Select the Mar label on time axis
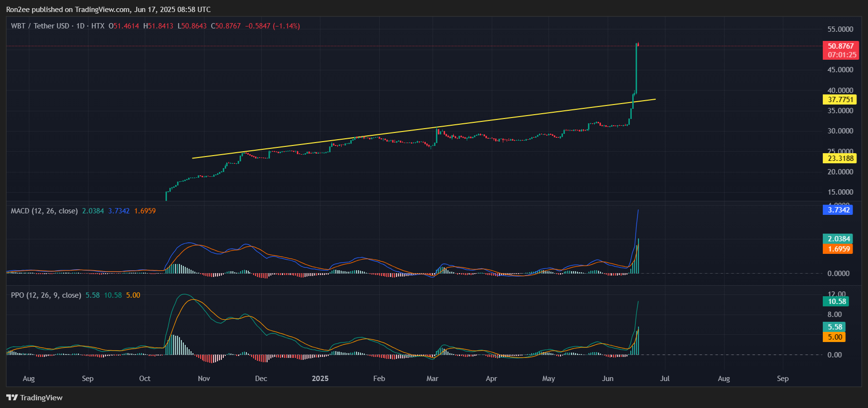The image size is (868, 408). (432, 379)
